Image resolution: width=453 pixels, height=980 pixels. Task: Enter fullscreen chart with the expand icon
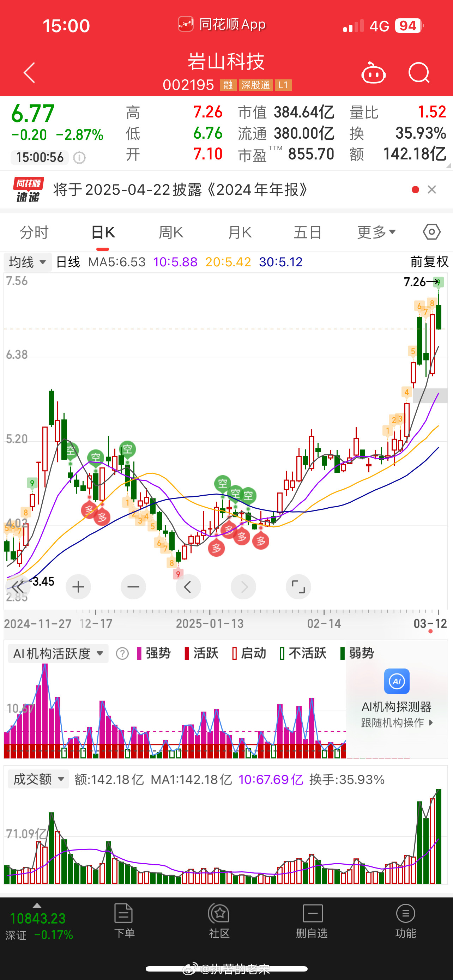tap(298, 587)
